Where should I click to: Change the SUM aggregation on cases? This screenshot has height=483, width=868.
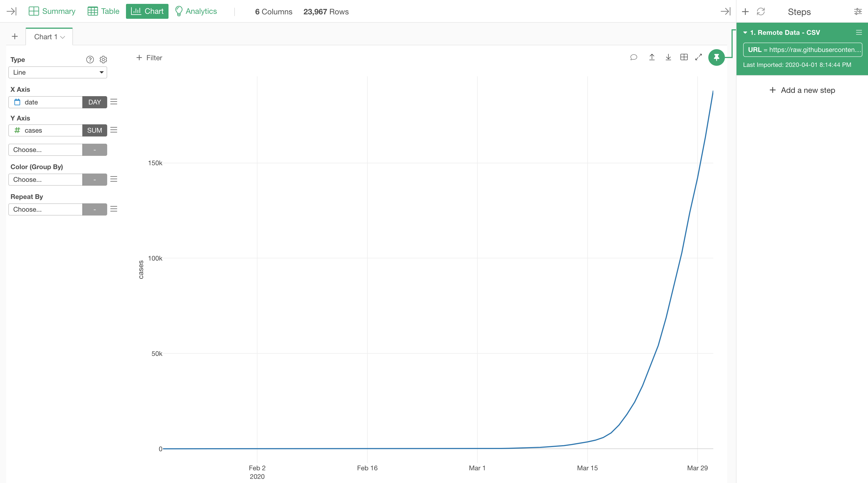94,130
